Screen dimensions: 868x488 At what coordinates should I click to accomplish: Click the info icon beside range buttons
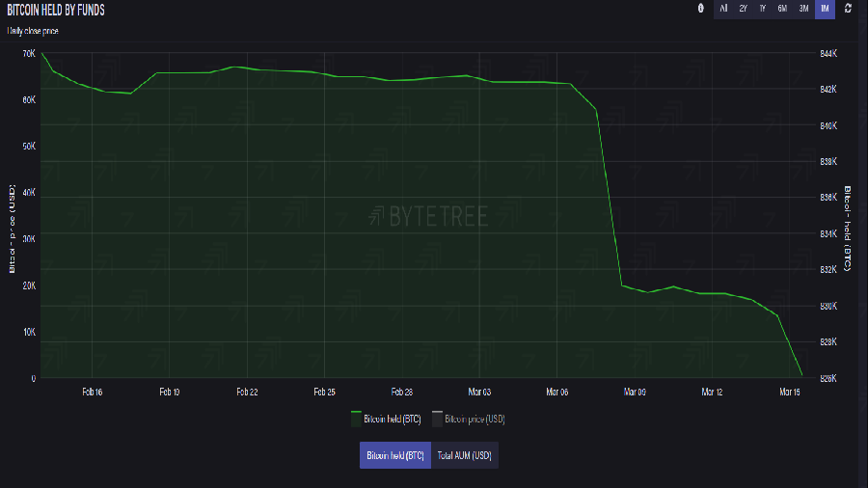[701, 9]
